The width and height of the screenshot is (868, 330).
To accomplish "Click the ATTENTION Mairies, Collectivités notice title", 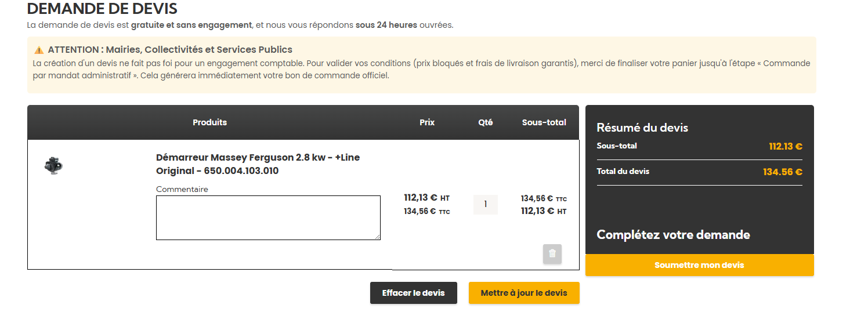I will tap(170, 50).
